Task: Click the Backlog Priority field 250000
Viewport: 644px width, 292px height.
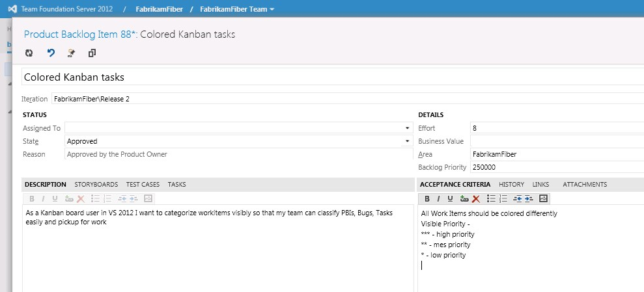Action: (557, 167)
